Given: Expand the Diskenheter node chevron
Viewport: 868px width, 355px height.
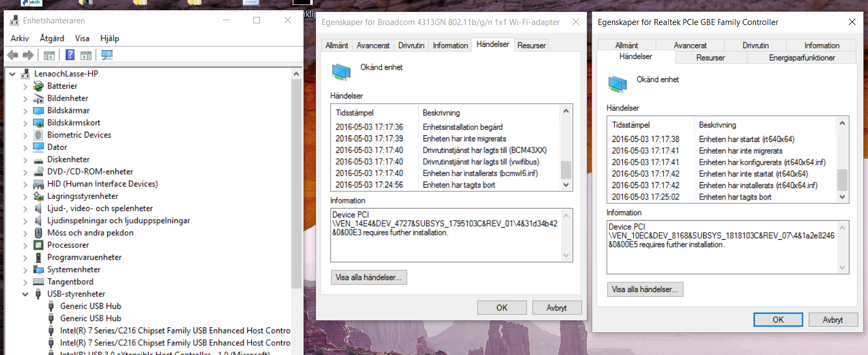Looking at the screenshot, I should (25, 160).
